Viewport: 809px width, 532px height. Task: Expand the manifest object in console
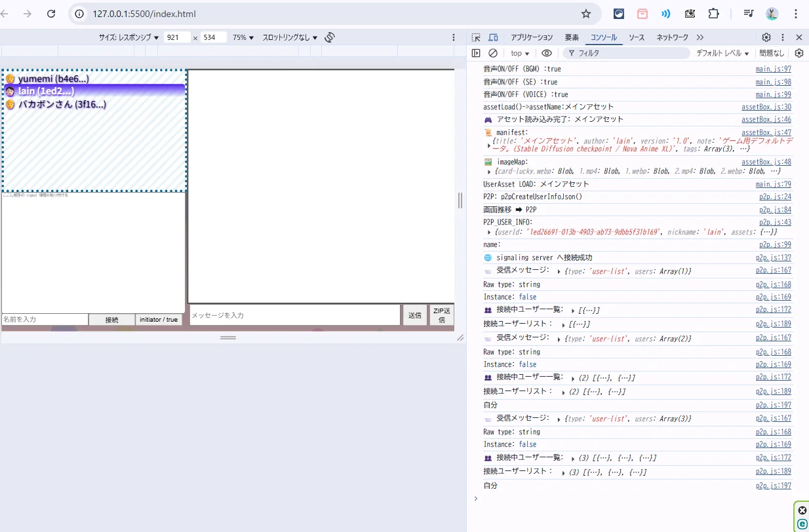[488, 145]
